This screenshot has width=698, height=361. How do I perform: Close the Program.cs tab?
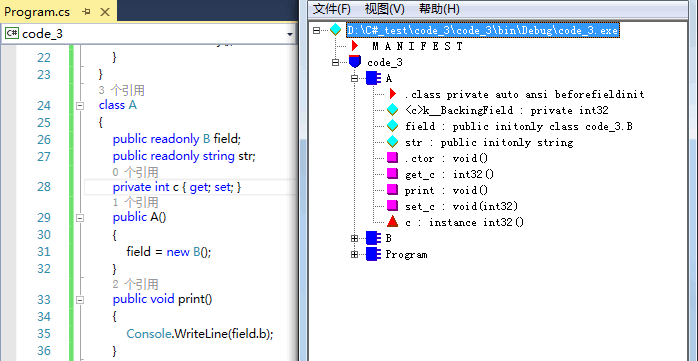[105, 12]
